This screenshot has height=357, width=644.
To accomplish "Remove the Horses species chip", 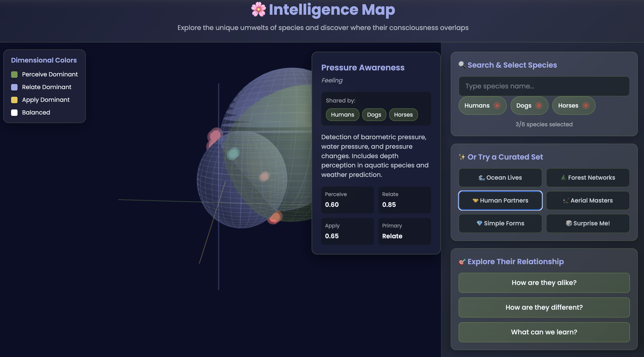I will click(586, 106).
